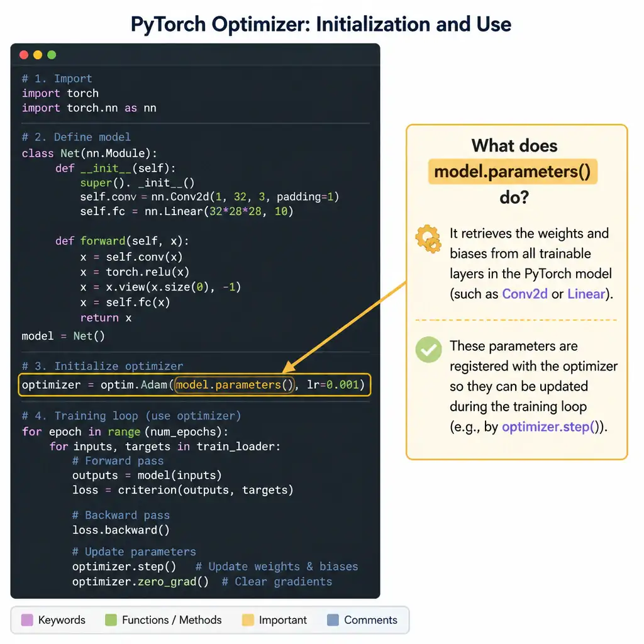
Task: Click the yellow minimize dot in code window
Action: coord(38,55)
